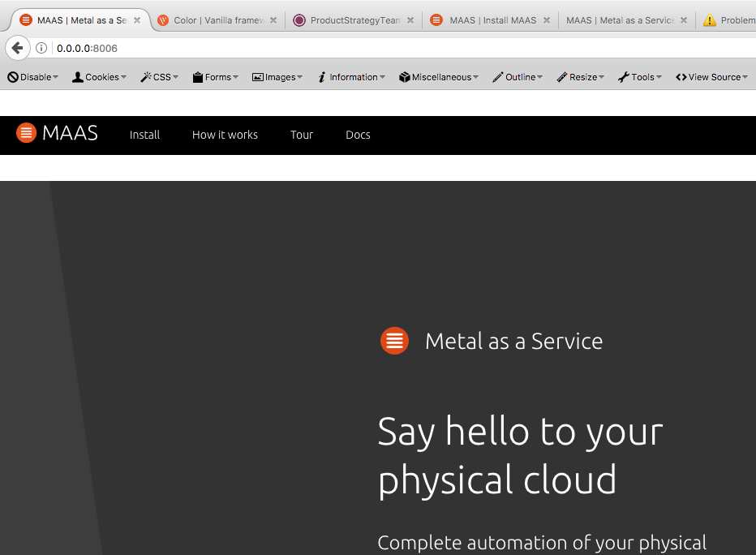Click the Docs navigation link

tap(358, 136)
